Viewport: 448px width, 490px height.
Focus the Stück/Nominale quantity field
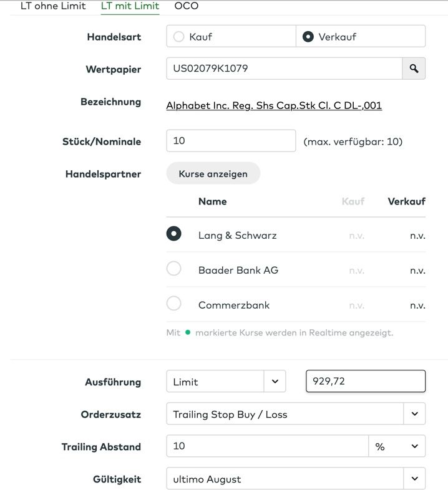coord(231,141)
